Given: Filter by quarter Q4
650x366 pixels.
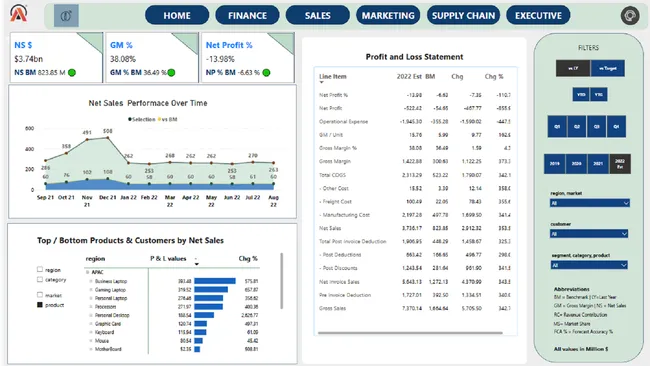Looking at the screenshot, I should click(616, 126).
